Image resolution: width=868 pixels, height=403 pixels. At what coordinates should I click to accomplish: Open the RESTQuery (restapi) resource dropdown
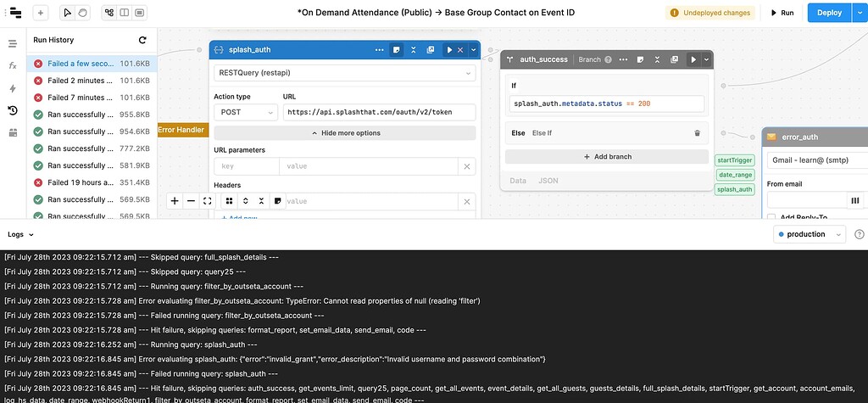(x=345, y=73)
